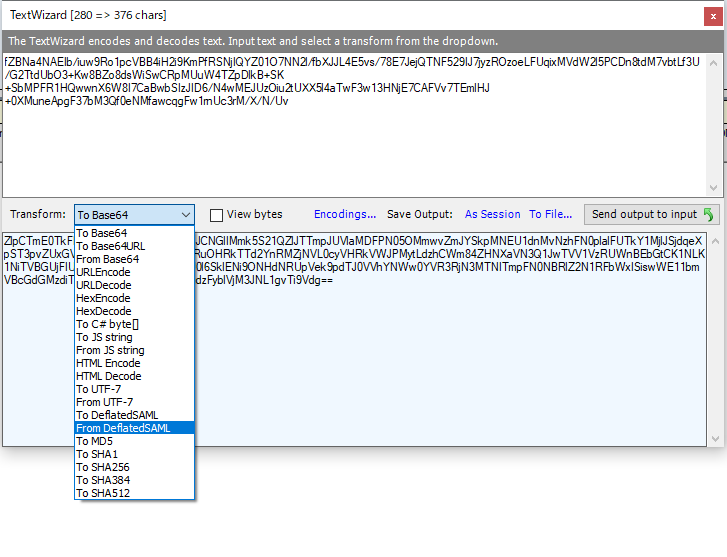The width and height of the screenshot is (727, 557).
Task: Click input area scroll down arrow
Action: [714, 188]
